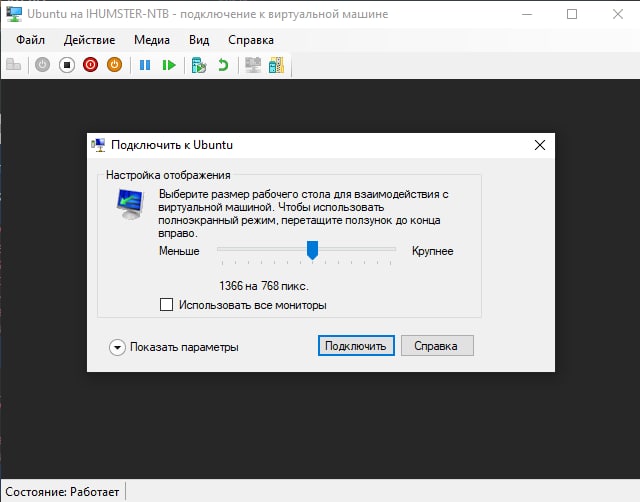Image resolution: width=640 pixels, height=502 pixels.
Task: Click the gray Start power icon
Action: click(42, 65)
